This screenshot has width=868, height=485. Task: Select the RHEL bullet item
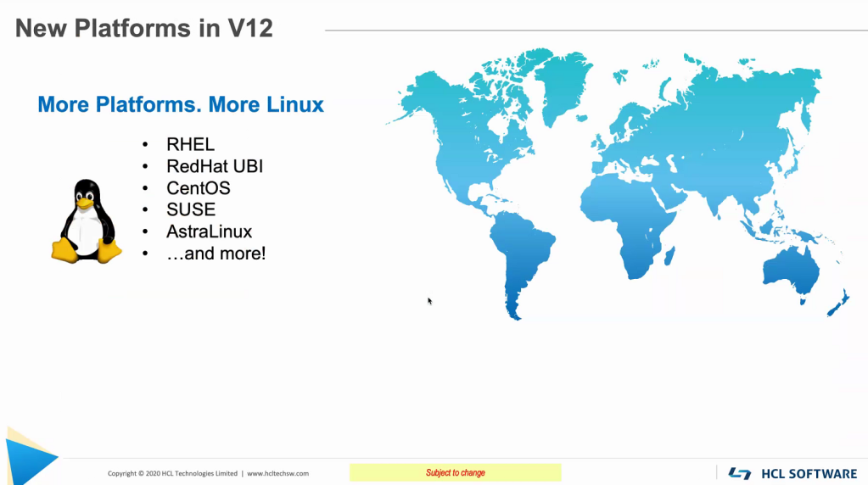point(190,144)
